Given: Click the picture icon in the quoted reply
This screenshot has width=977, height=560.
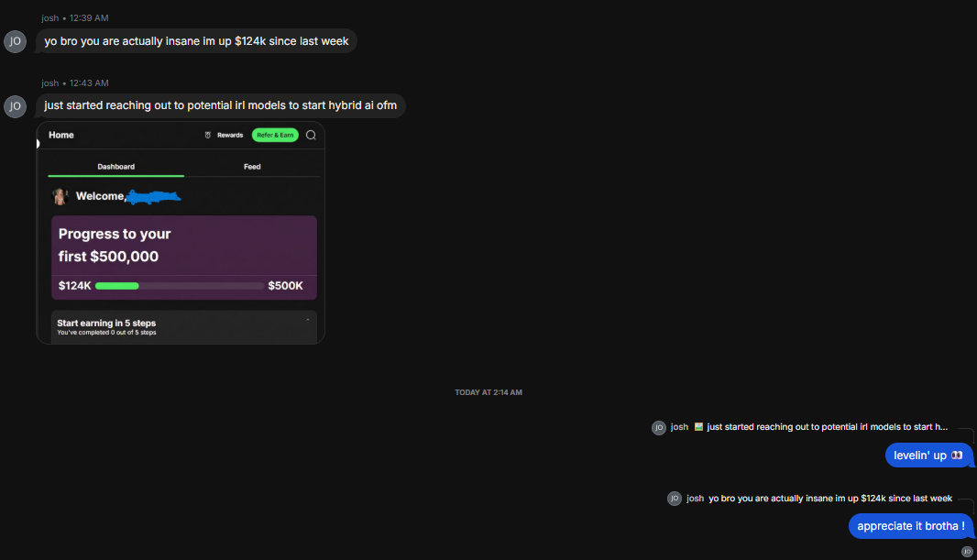Looking at the screenshot, I should point(699,427).
